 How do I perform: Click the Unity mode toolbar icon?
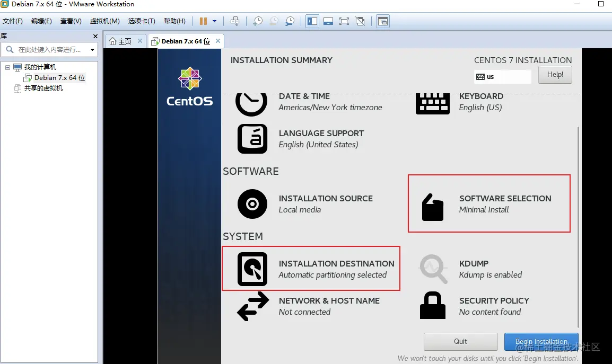coord(360,21)
